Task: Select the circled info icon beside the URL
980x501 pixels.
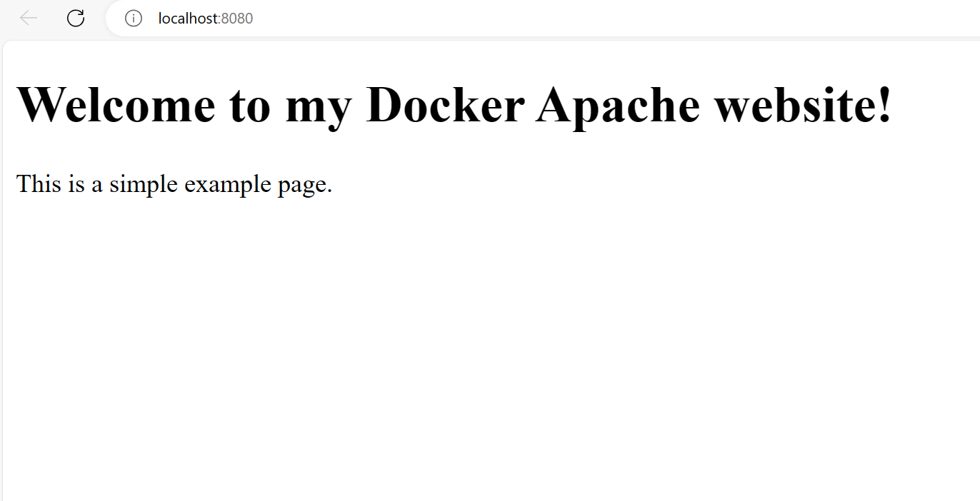Action: 133,19
